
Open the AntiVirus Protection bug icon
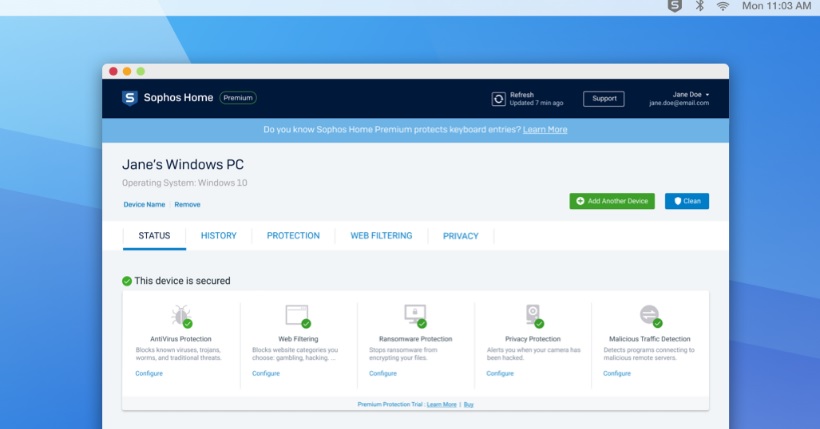pyautogui.click(x=181, y=316)
